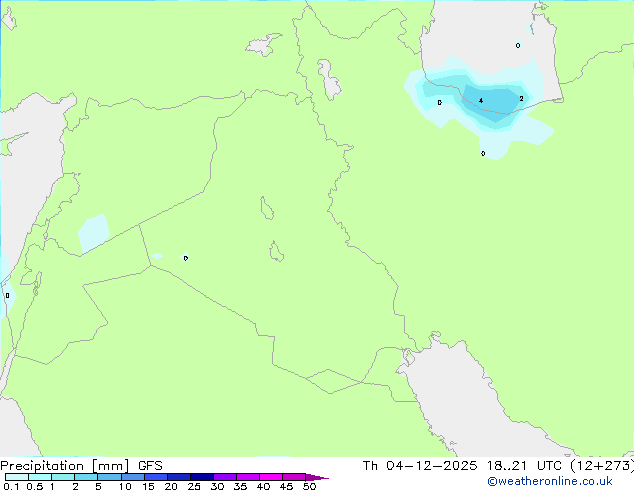Pick the 10–15 mm legend swatch
The height and width of the screenshot is (490, 634).
[x=132, y=477]
